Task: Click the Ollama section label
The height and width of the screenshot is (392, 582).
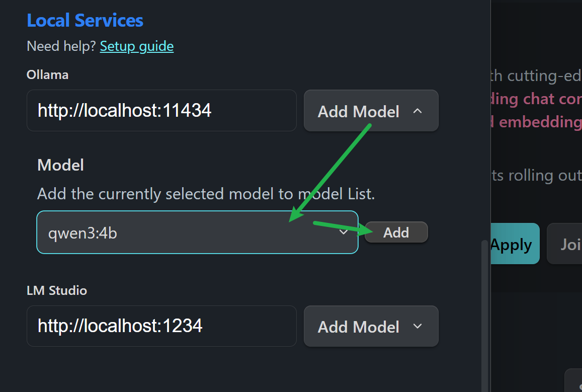Action: click(x=48, y=75)
